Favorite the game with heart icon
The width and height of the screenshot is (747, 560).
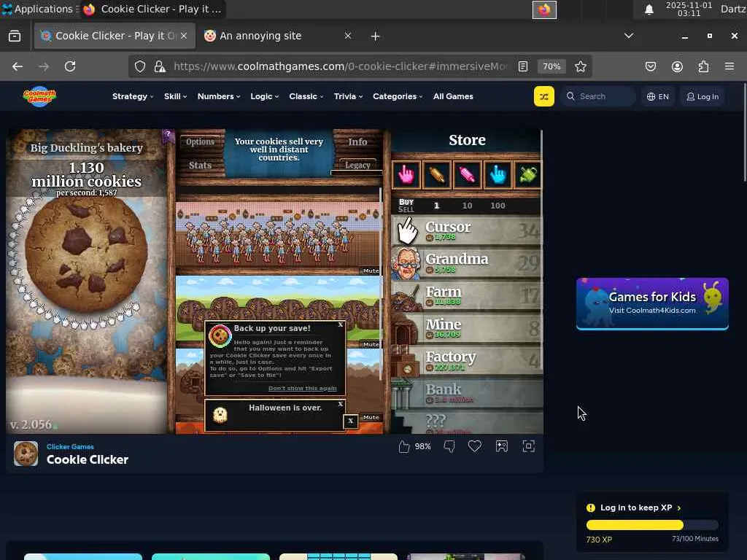click(x=474, y=446)
